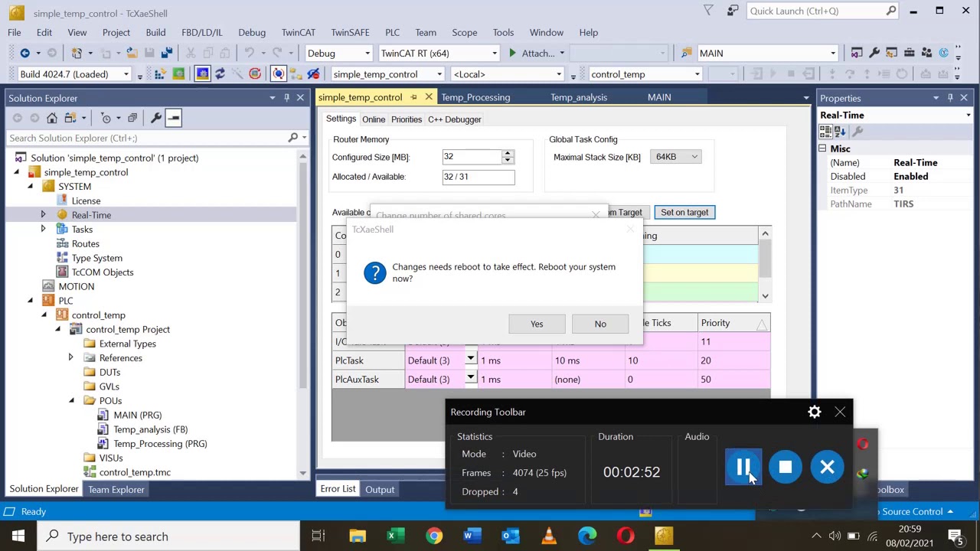This screenshot has width=980, height=551.
Task: Toggle the Preview Selected Items button
Action: click(174, 118)
